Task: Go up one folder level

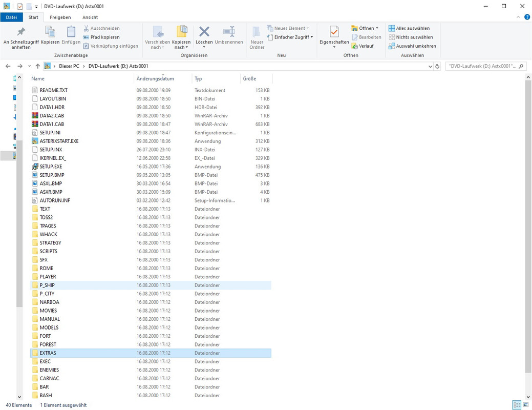Action: click(x=38, y=66)
